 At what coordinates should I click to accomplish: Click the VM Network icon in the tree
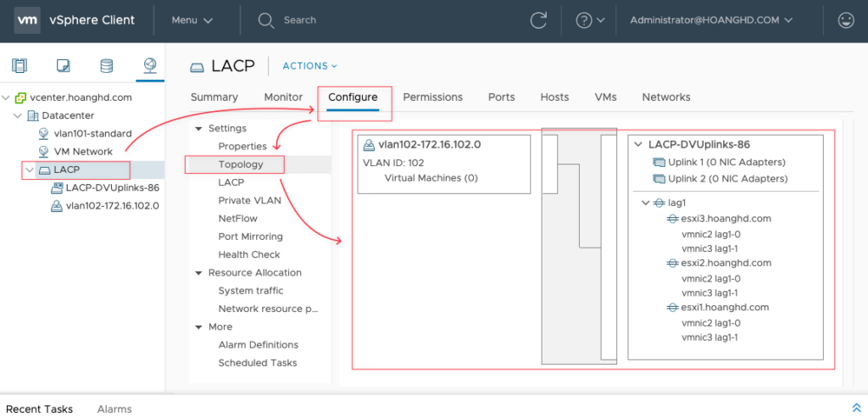(x=44, y=151)
